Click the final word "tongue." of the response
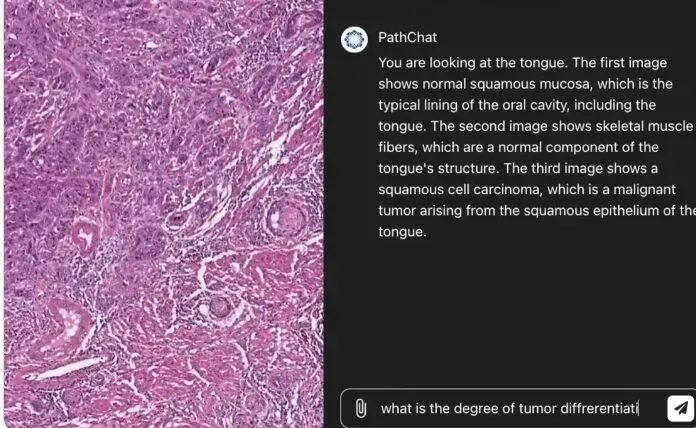696x428 pixels. point(402,231)
